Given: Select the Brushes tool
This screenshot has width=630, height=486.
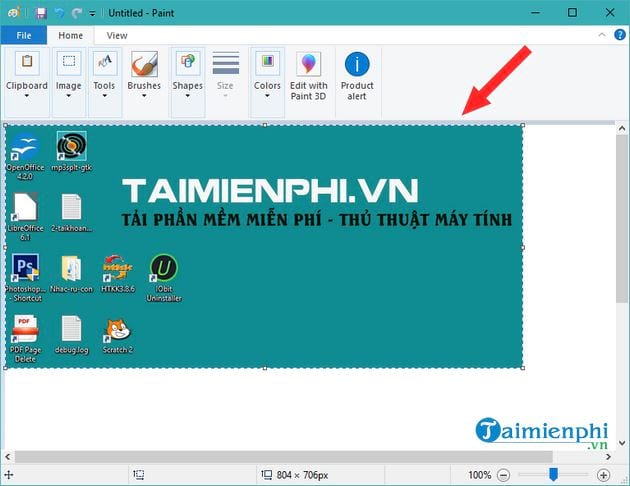Looking at the screenshot, I should pyautogui.click(x=144, y=74).
